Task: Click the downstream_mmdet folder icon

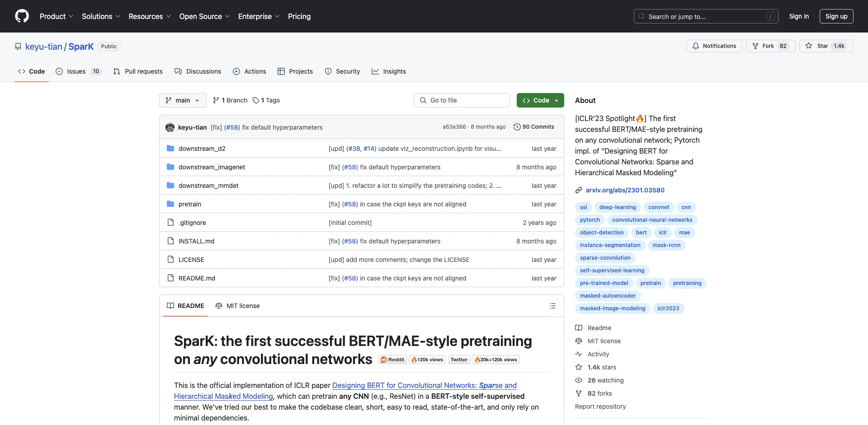Action: 170,185
